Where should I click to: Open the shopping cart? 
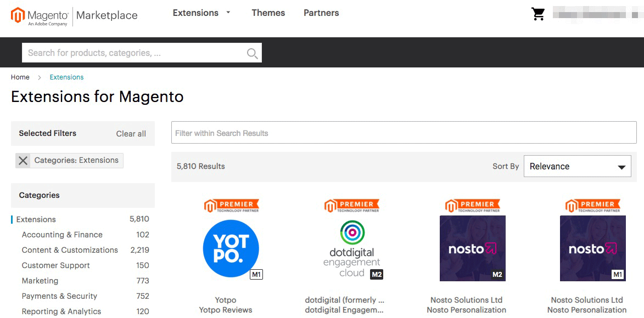(x=538, y=13)
